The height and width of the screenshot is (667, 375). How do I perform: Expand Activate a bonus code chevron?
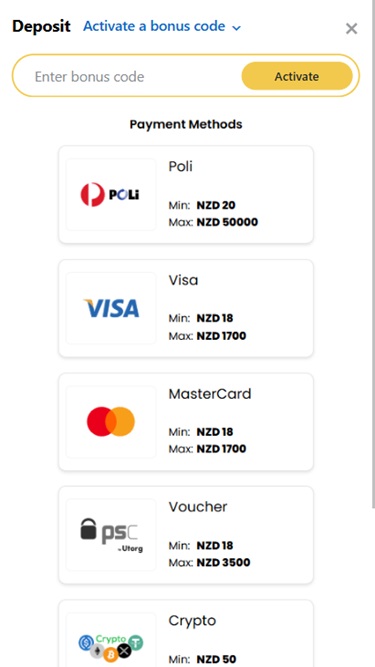tap(237, 28)
